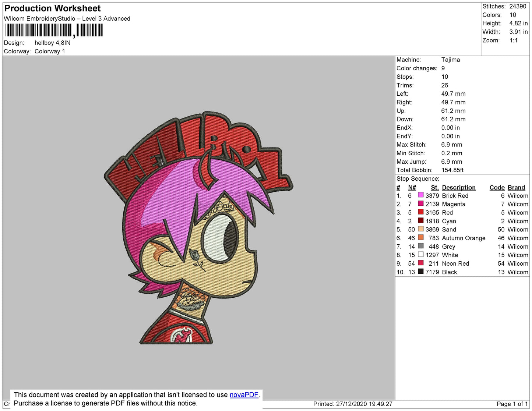This screenshot has height=411, width=532.
Task: Click the stitches count "24390"
Action: pyautogui.click(x=518, y=6)
